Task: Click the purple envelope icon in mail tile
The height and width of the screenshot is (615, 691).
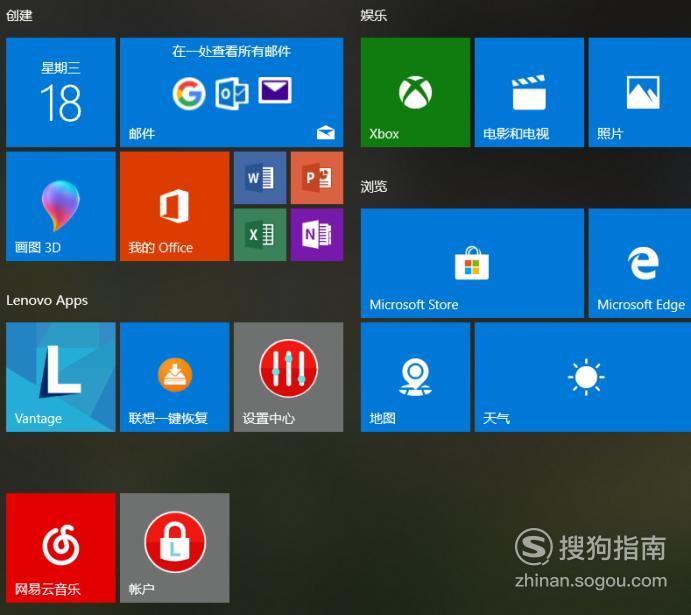Action: (x=275, y=90)
